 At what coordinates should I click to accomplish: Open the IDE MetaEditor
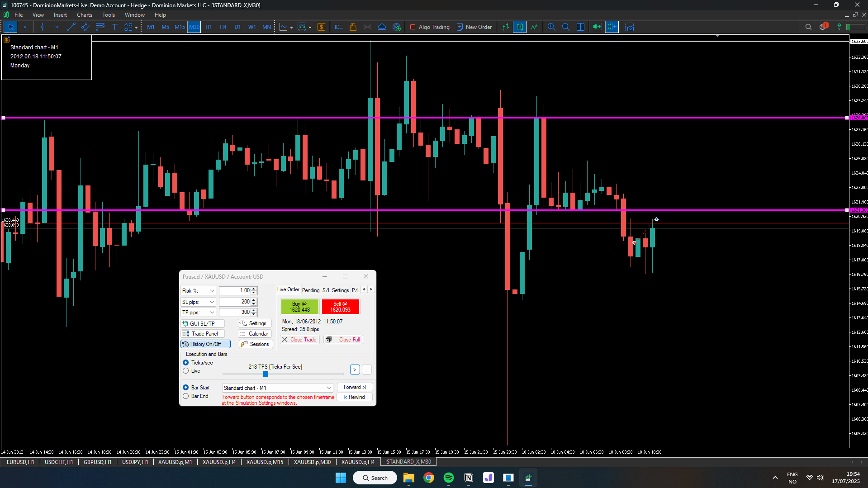[x=338, y=27]
